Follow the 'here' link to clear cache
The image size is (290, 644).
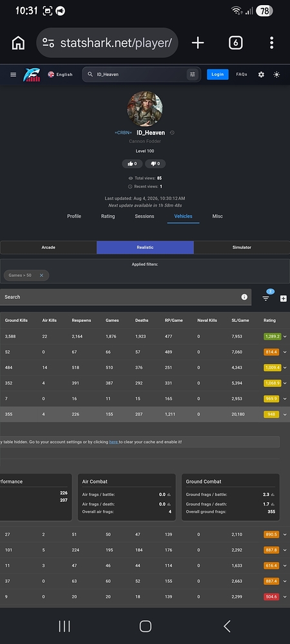[113, 442]
